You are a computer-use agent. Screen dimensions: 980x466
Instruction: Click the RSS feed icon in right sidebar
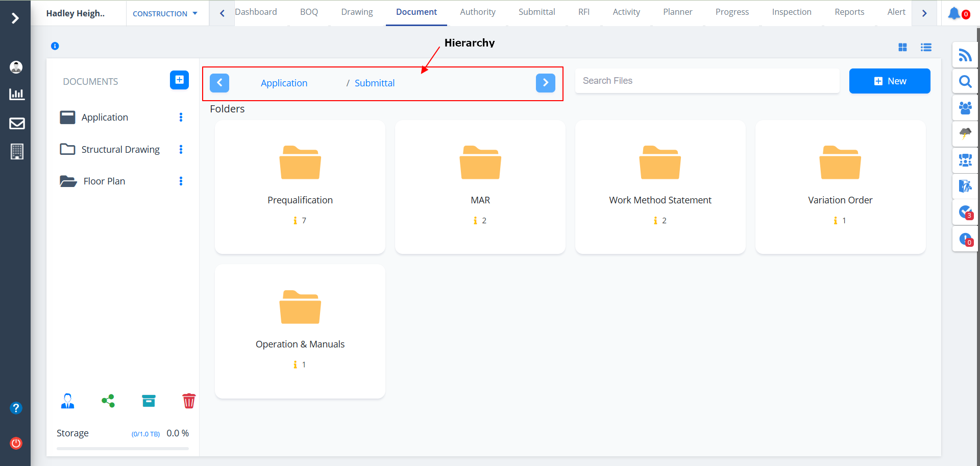(965, 55)
